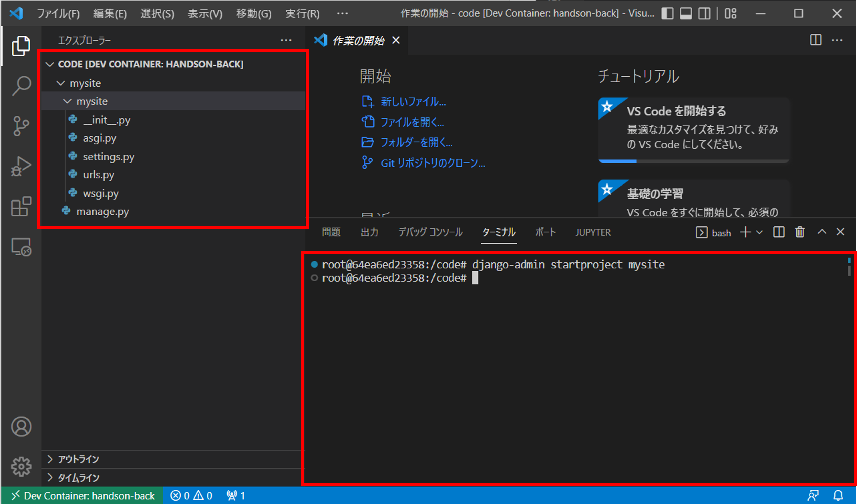Click the 新しいファイル link
This screenshot has width=857, height=504.
(x=413, y=102)
